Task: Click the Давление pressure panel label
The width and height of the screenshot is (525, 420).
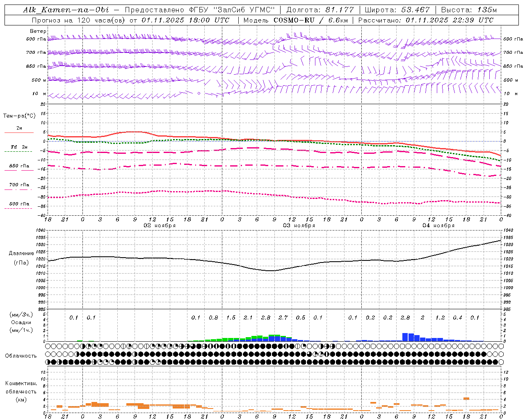Action: pyautogui.click(x=21, y=253)
